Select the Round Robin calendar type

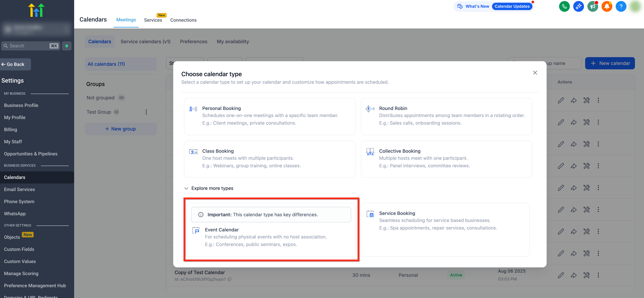click(x=446, y=116)
